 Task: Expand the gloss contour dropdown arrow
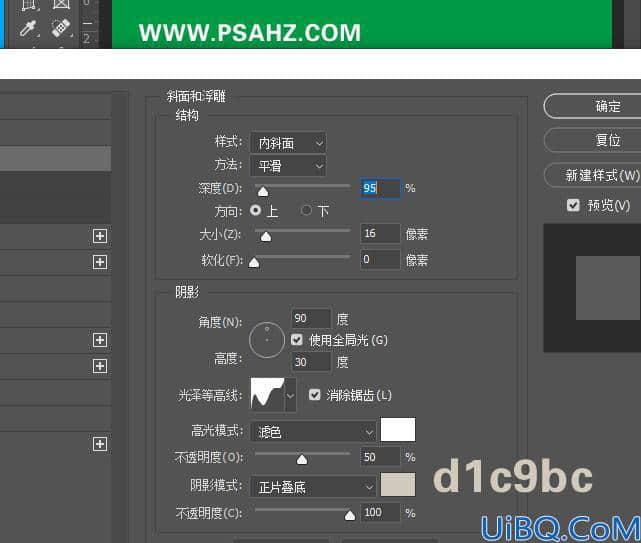[x=290, y=395]
